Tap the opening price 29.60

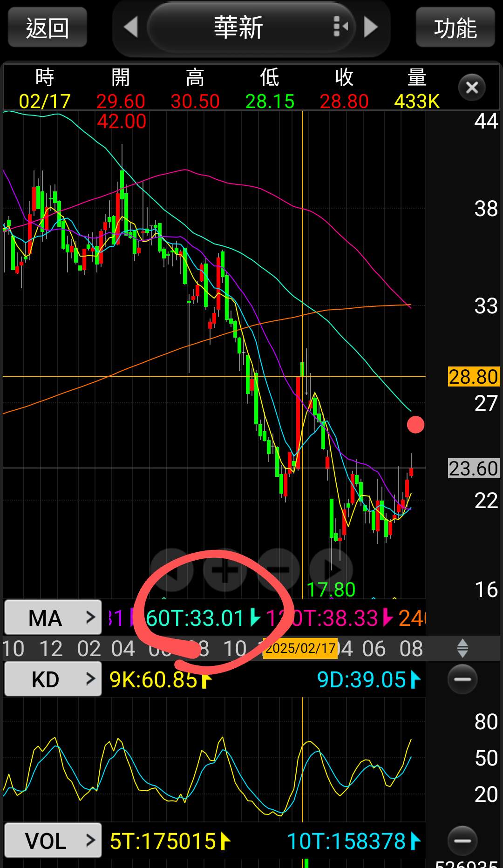pos(121,101)
